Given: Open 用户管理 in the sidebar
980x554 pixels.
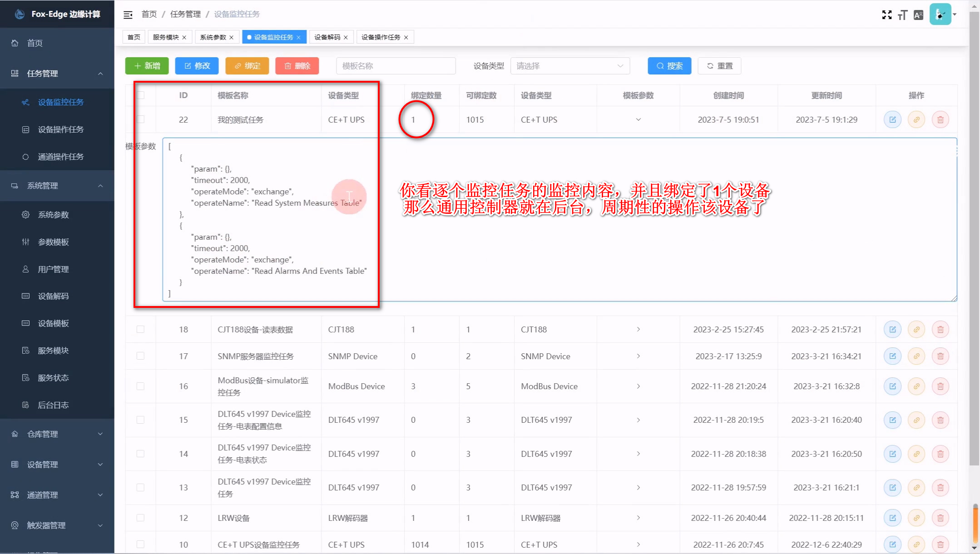Looking at the screenshot, I should [57, 270].
